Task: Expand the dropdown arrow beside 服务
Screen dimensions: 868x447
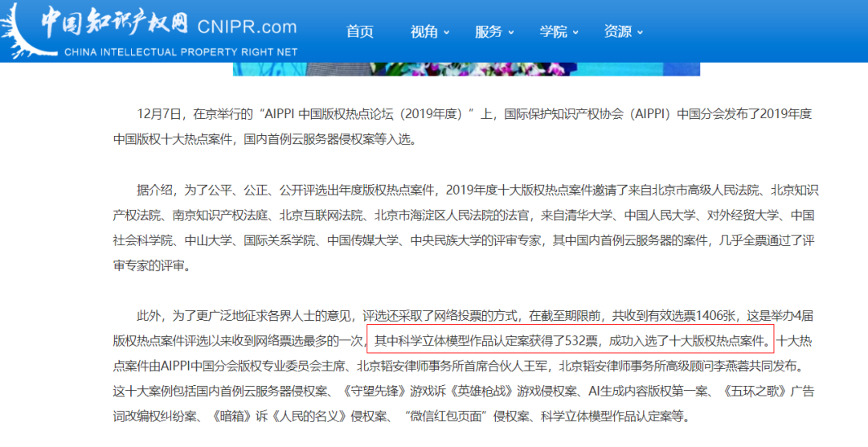Action: coord(510,32)
